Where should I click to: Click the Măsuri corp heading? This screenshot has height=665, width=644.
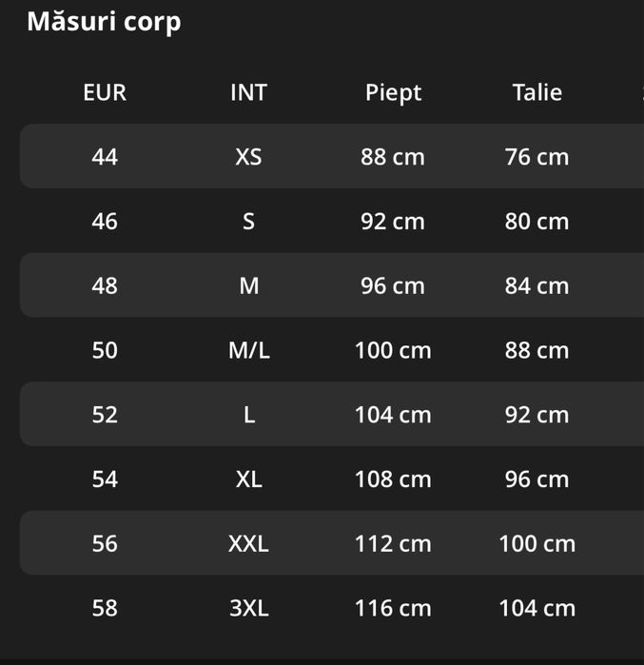coord(104,21)
